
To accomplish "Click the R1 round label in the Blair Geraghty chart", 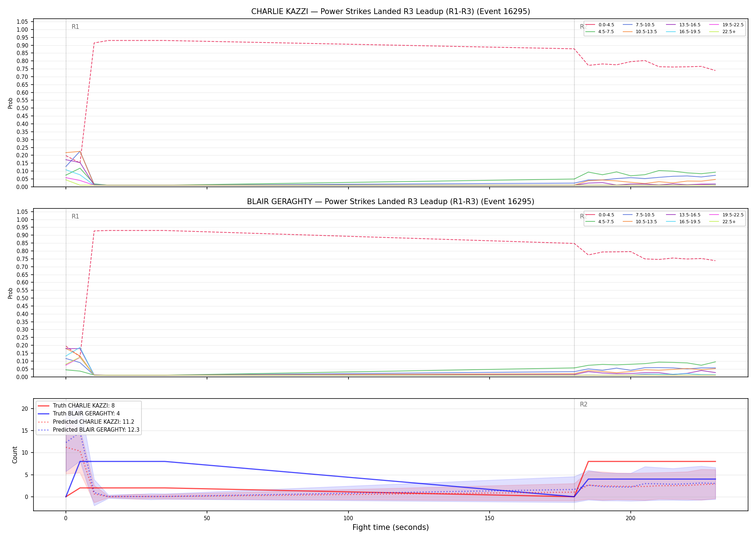I will (75, 216).
